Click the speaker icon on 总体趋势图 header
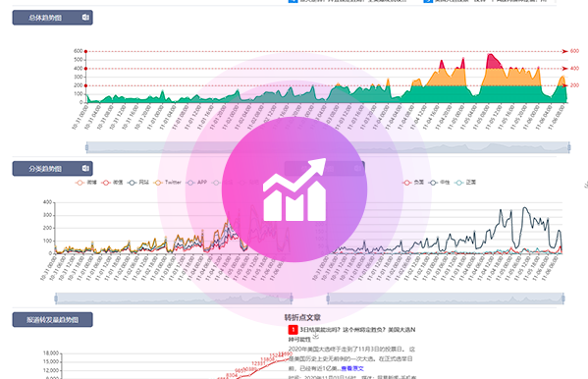Image resolution: width=588 pixels, height=379 pixels. coord(85,18)
